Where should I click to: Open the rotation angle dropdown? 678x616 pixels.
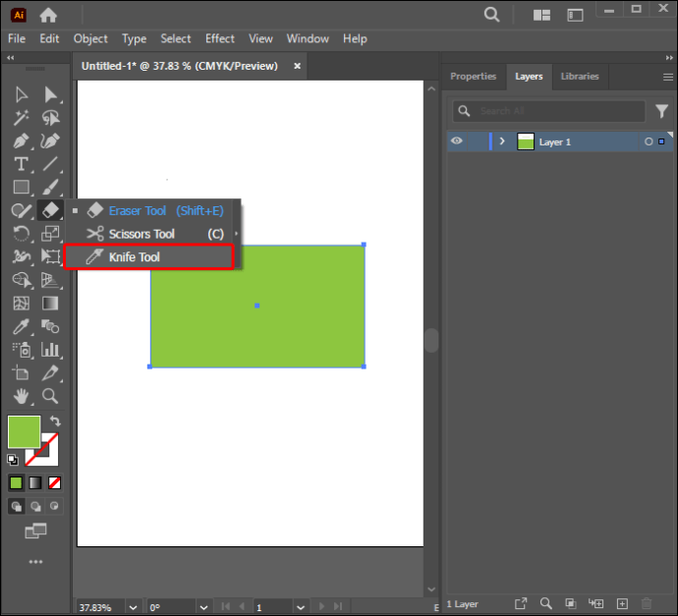(203, 607)
